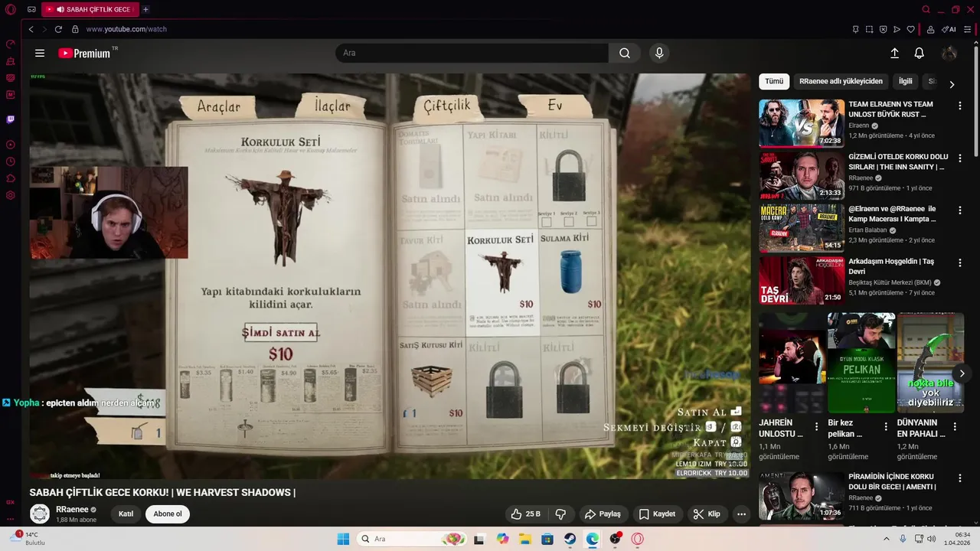Open Steam from the taskbar
Image resolution: width=980 pixels, height=551 pixels.
(x=570, y=539)
